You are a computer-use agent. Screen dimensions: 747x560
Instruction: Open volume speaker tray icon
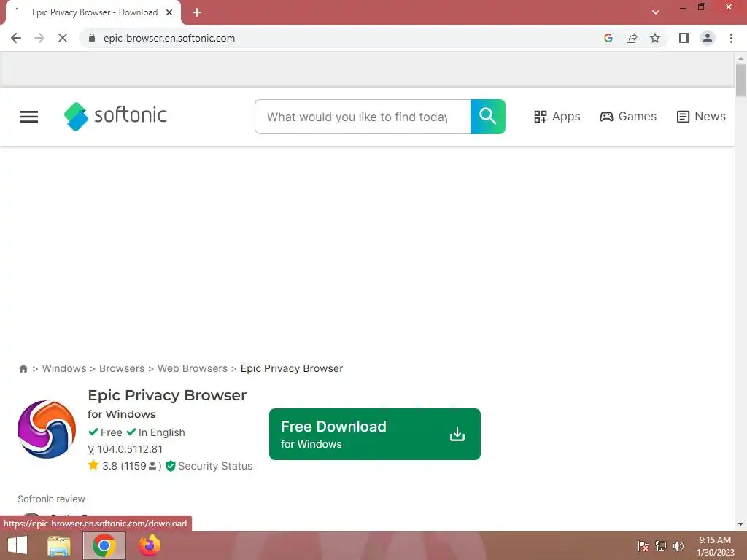tap(678, 546)
